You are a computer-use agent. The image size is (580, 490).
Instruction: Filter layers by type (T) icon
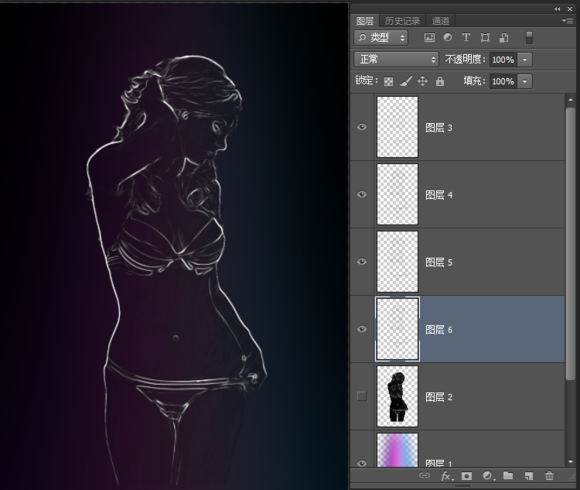click(x=466, y=37)
